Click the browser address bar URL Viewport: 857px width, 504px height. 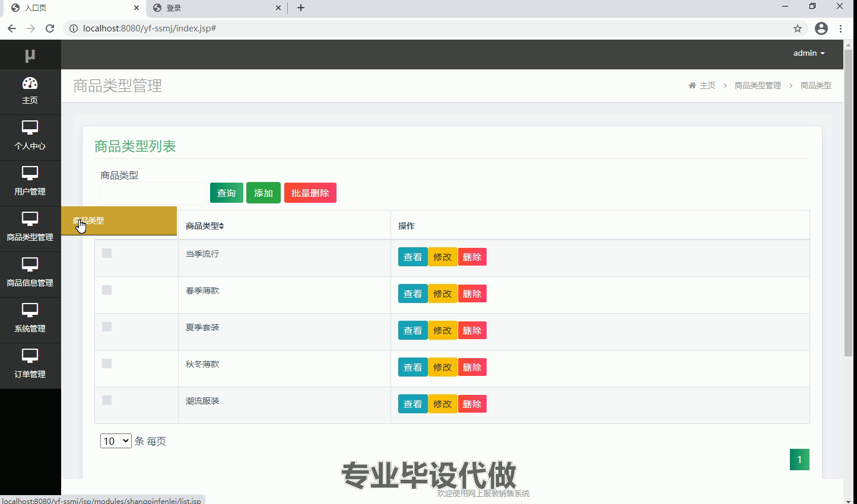pyautogui.click(x=150, y=28)
